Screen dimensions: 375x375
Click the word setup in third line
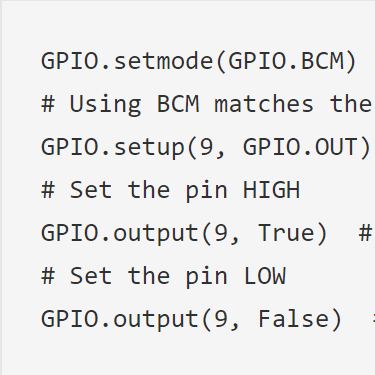(149, 148)
